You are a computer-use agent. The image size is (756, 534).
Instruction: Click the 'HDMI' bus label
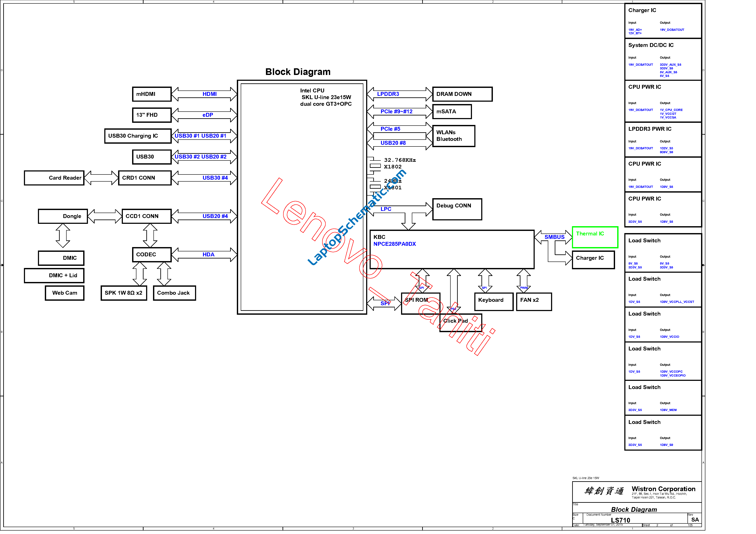(x=209, y=94)
